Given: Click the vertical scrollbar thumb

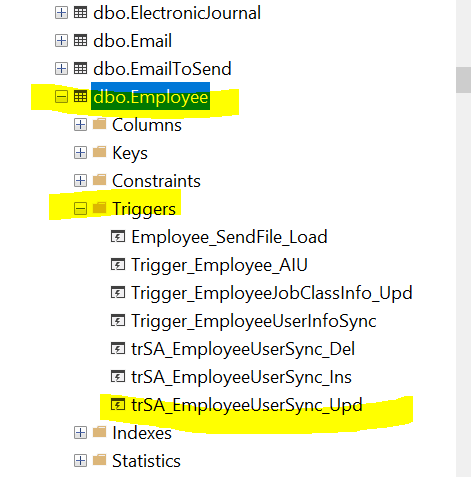Looking at the screenshot, I should (x=463, y=80).
